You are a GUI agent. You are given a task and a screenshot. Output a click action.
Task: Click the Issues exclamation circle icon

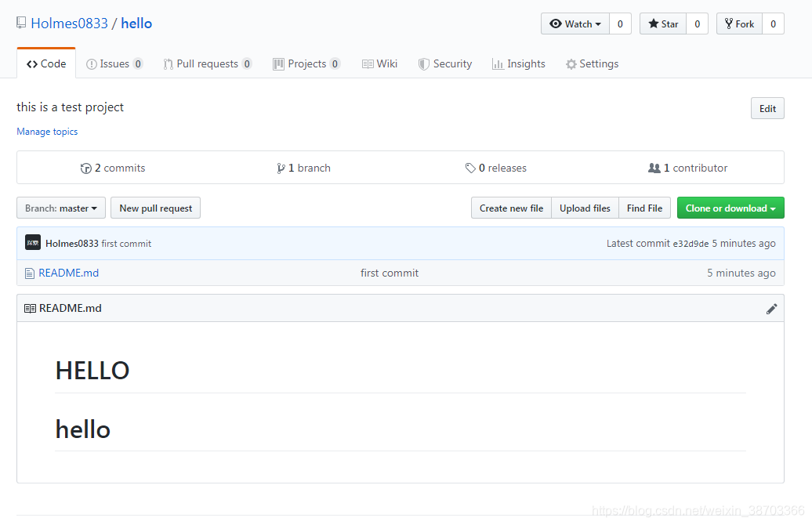click(x=92, y=64)
